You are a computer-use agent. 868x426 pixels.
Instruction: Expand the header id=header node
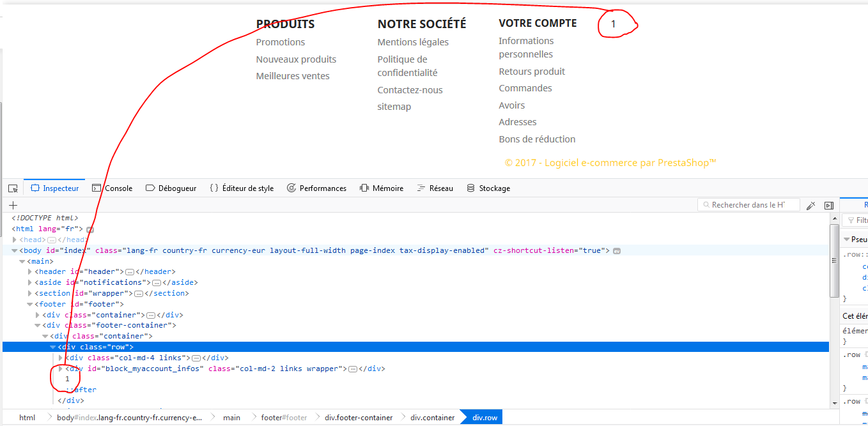click(30, 271)
